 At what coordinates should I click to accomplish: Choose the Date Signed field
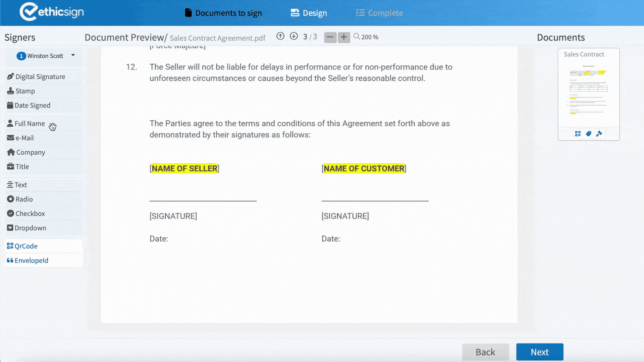tap(29, 106)
